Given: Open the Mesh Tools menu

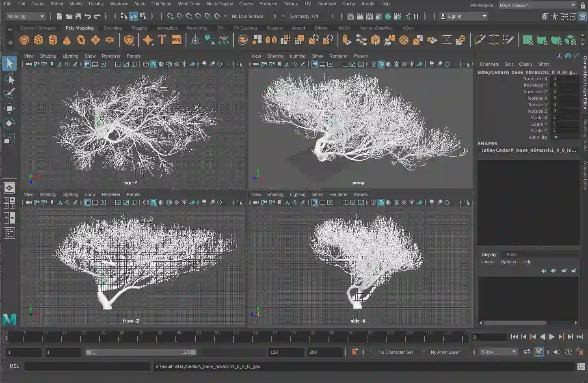Looking at the screenshot, I should click(x=188, y=4).
